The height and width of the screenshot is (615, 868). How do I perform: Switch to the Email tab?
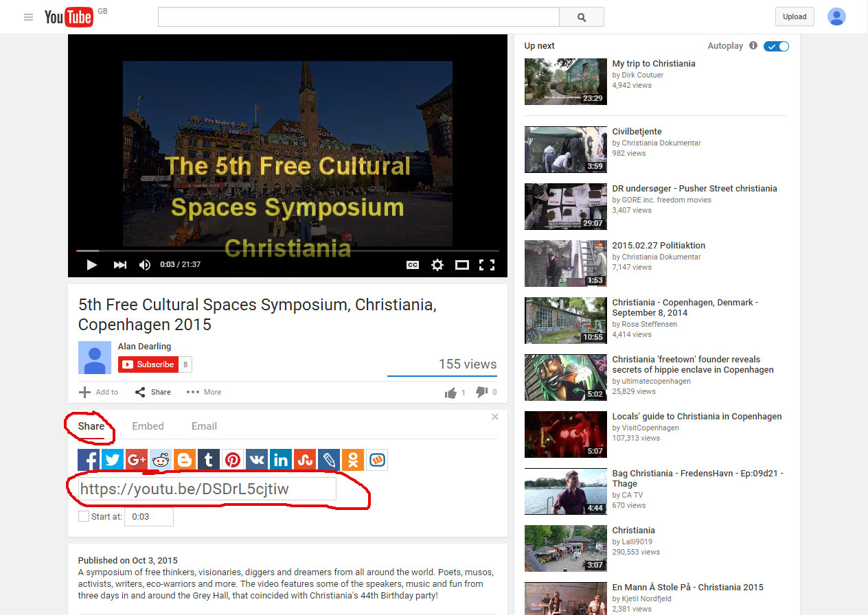point(204,426)
